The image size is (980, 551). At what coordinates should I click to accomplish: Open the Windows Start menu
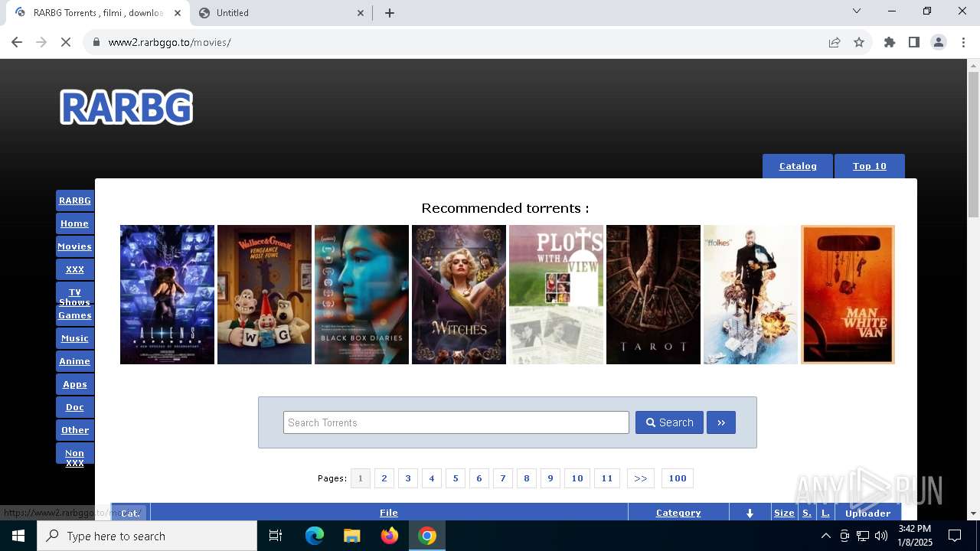(18, 536)
